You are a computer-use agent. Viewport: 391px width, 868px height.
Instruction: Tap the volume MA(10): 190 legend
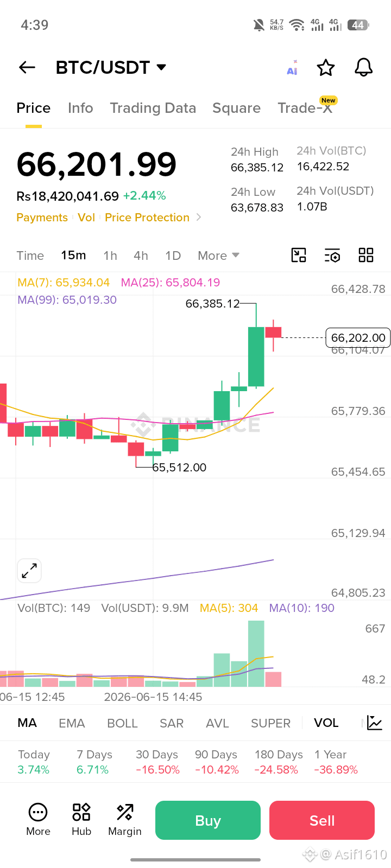pyautogui.click(x=302, y=608)
